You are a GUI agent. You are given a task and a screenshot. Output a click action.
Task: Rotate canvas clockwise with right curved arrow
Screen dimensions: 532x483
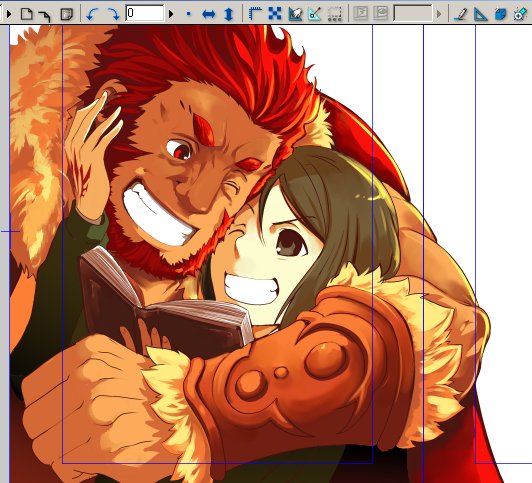(x=113, y=14)
